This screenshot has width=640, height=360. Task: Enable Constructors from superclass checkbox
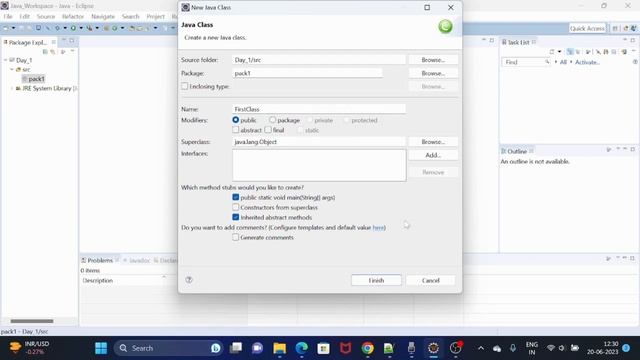236,207
